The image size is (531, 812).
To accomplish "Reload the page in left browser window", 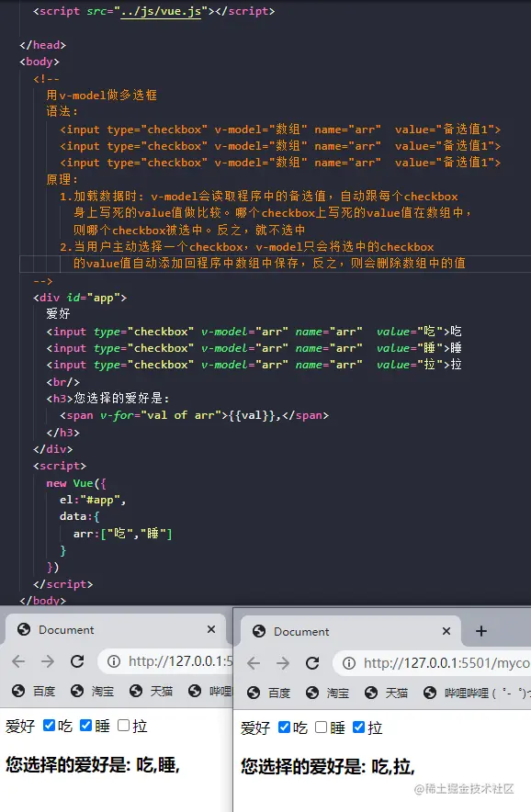I will point(77,661).
